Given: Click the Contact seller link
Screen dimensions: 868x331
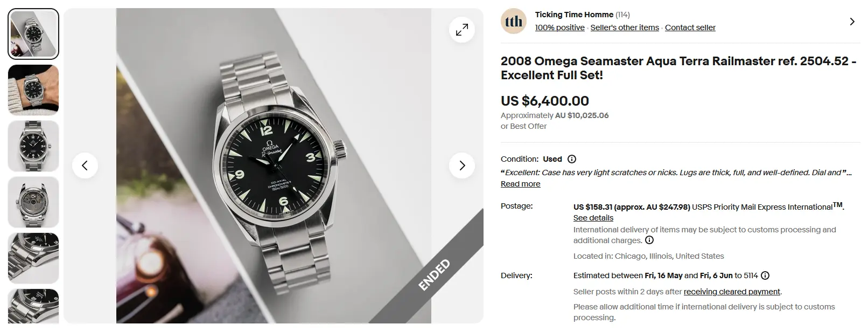Looking at the screenshot, I should coord(690,27).
